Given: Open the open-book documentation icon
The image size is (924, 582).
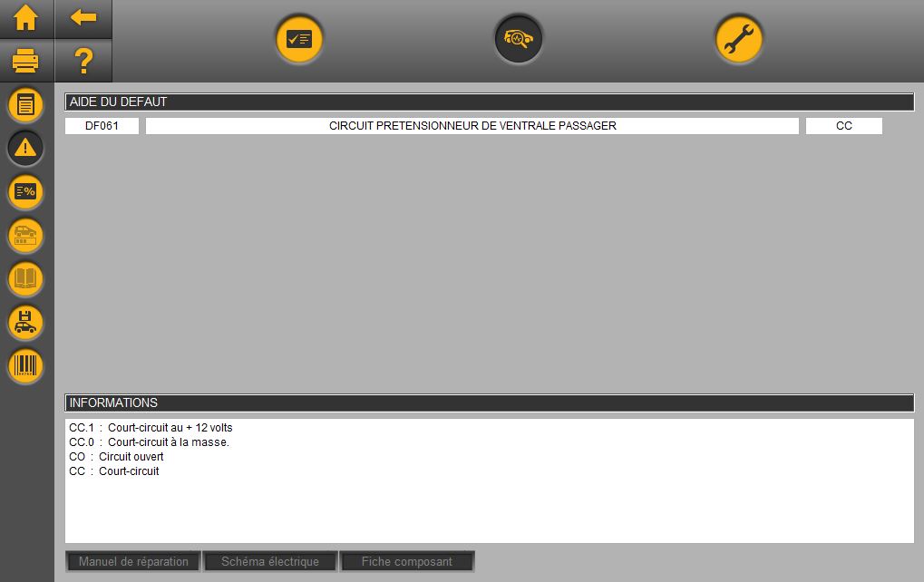Looking at the screenshot, I should click(x=26, y=278).
